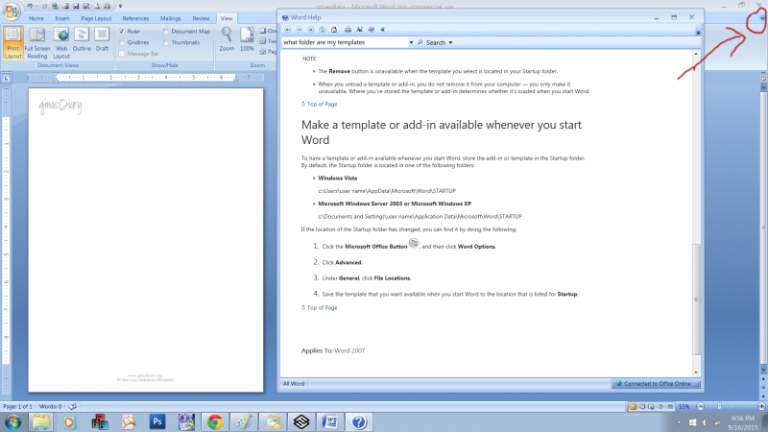
Task: Open Customize Quick Access Toolbar dropdown
Action: click(x=120, y=6)
